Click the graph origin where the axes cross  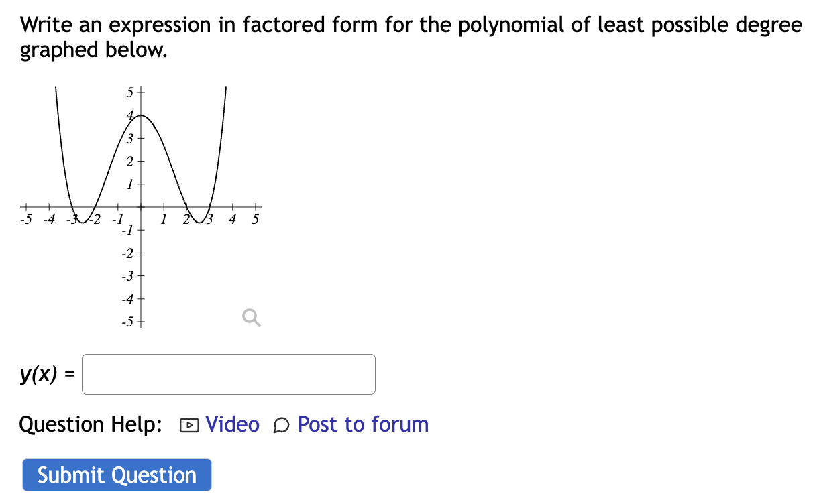pos(141,206)
